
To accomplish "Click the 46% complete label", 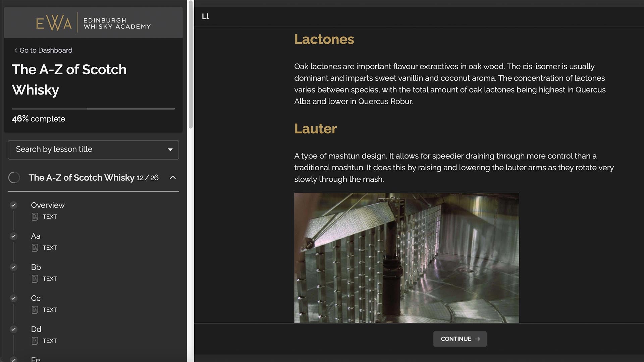I will click(39, 119).
